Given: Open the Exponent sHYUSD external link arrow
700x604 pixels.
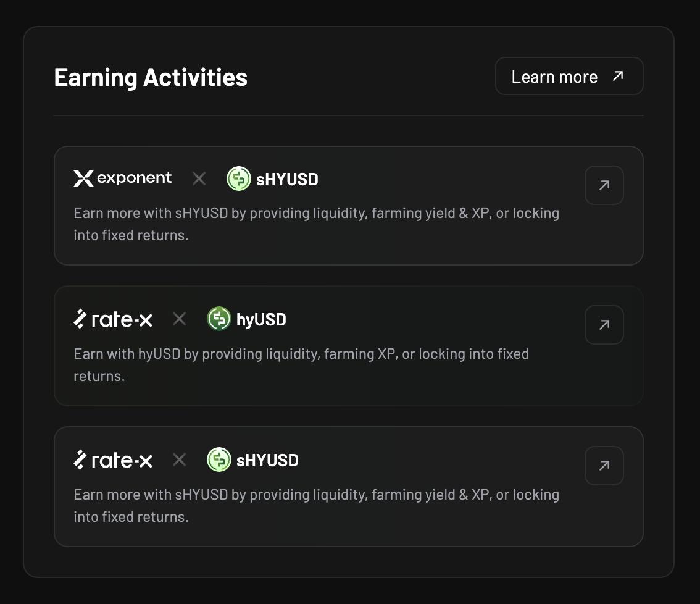Looking at the screenshot, I should [604, 185].
